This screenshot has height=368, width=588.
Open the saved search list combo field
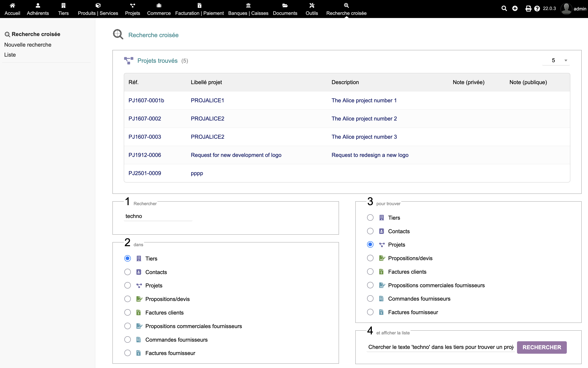click(x=440, y=347)
